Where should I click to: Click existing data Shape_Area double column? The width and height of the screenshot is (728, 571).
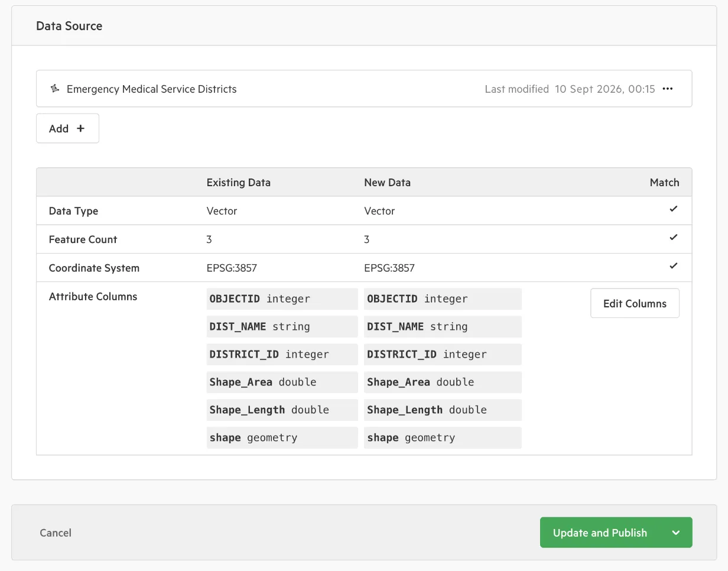282,382
